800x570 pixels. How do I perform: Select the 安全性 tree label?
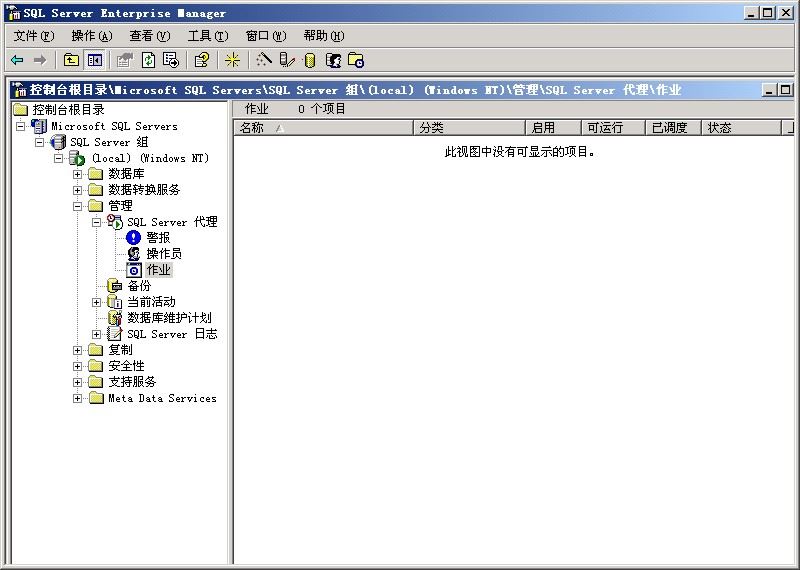127,366
